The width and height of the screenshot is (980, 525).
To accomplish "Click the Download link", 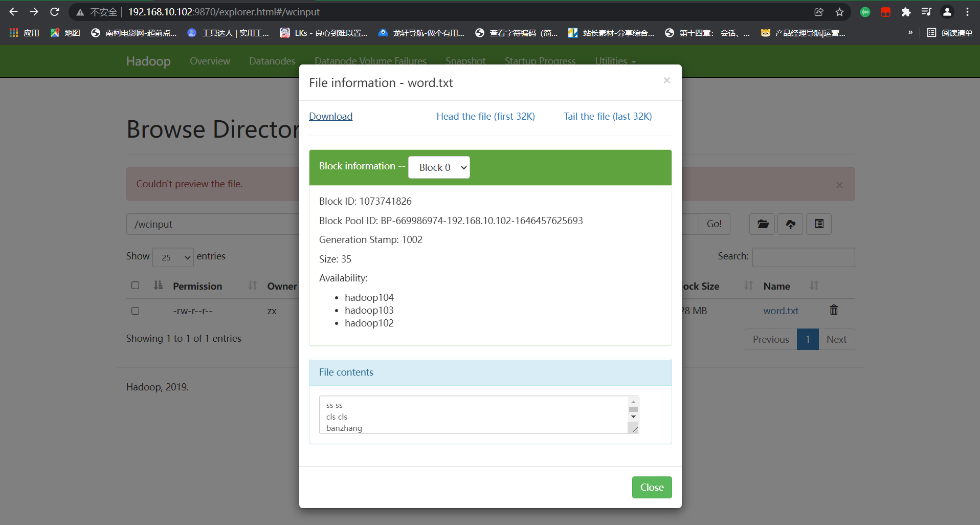I will click(x=330, y=116).
